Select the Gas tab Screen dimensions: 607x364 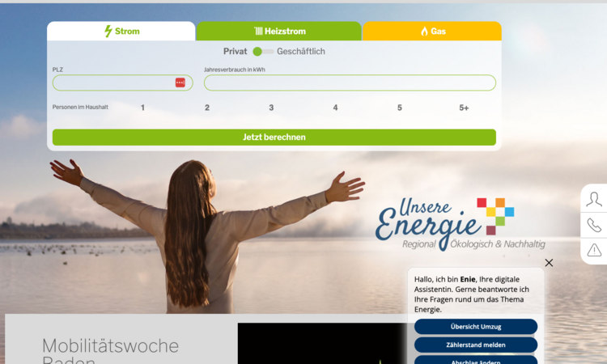point(432,31)
